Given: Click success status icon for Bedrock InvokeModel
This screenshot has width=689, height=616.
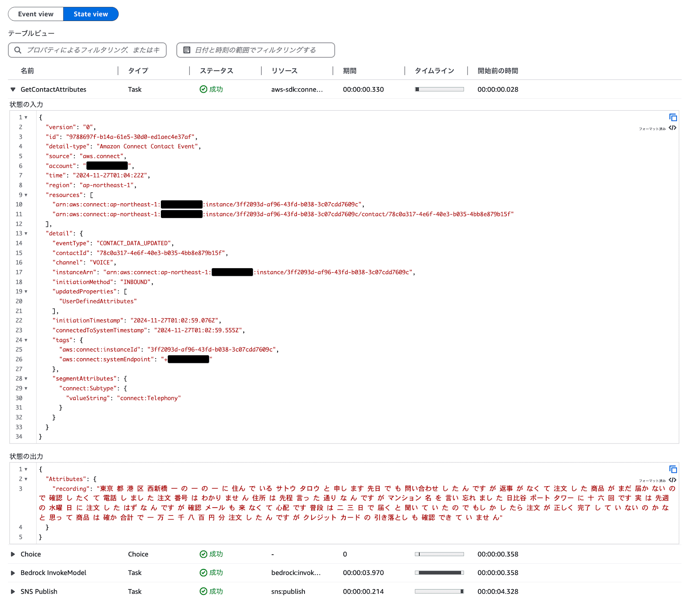Looking at the screenshot, I should (x=204, y=573).
